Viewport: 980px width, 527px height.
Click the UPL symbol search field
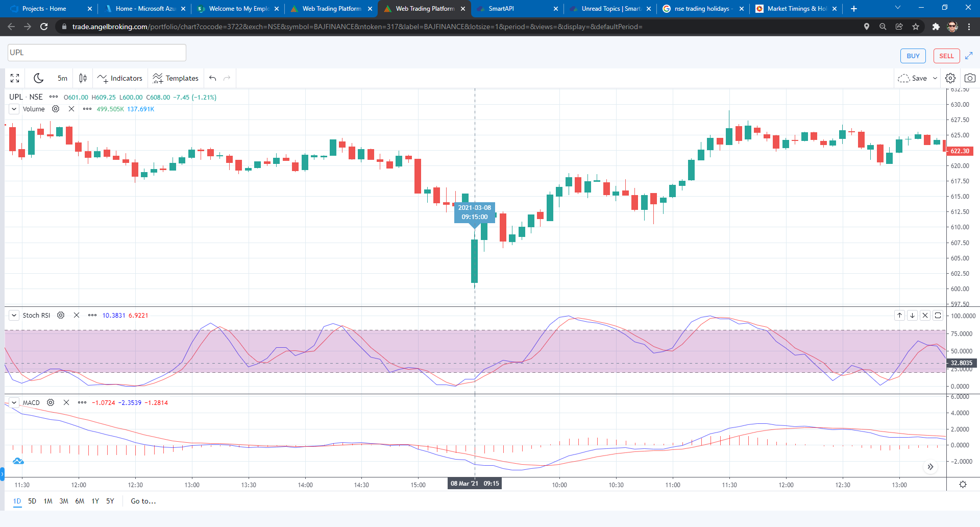pyautogui.click(x=97, y=53)
